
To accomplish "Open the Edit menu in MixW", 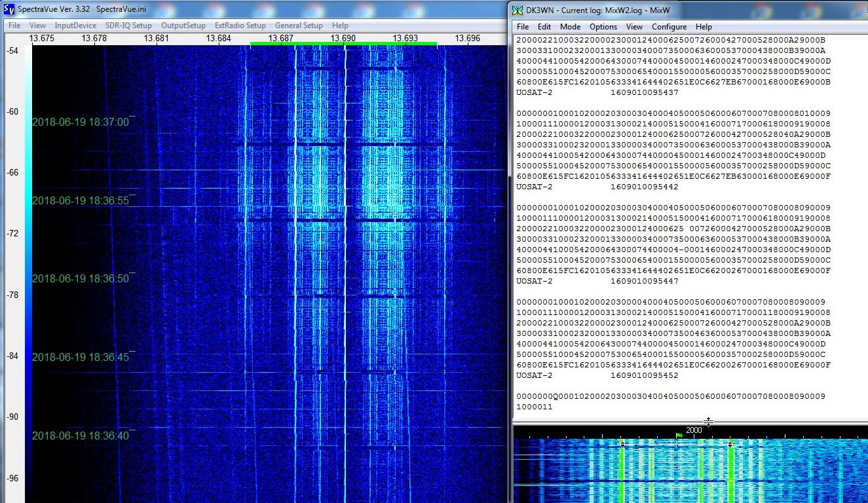I will (x=544, y=27).
